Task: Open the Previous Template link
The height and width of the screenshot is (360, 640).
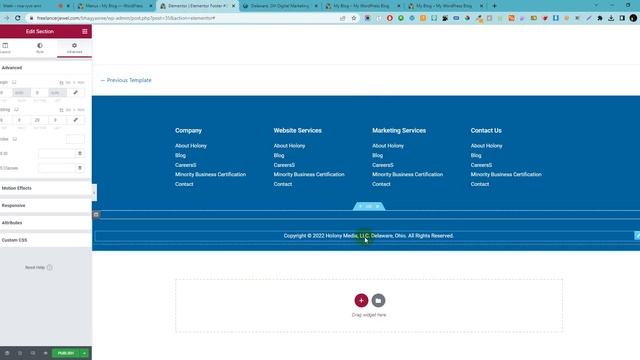Action: coord(126,80)
